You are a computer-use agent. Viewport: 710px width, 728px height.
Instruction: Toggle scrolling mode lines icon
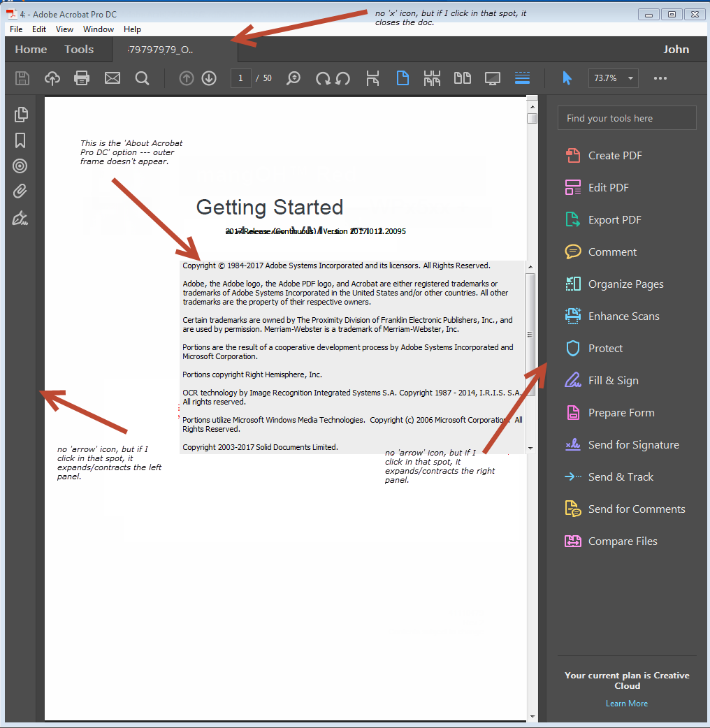(x=523, y=78)
